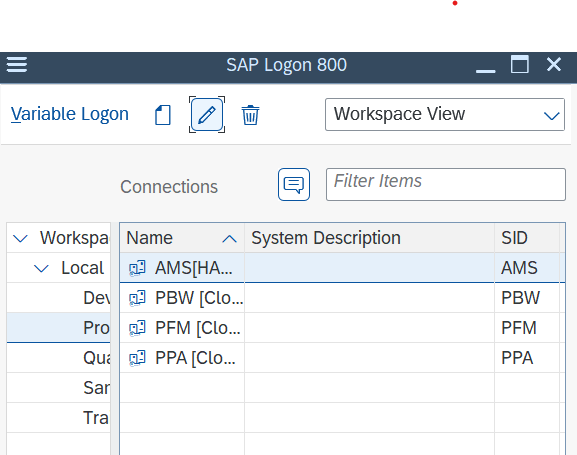Click the Workspaces tree label
577x455 pixels.
coord(75,238)
